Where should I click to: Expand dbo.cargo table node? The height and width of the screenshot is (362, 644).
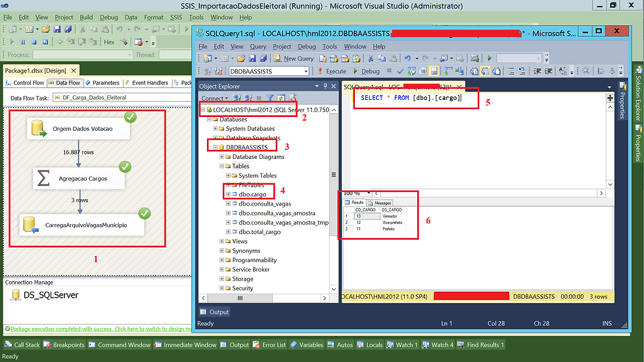pos(229,194)
